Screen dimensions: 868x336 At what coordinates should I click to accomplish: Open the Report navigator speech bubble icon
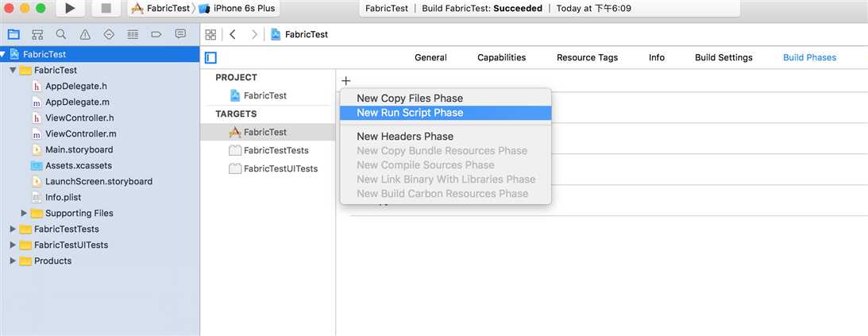click(180, 34)
